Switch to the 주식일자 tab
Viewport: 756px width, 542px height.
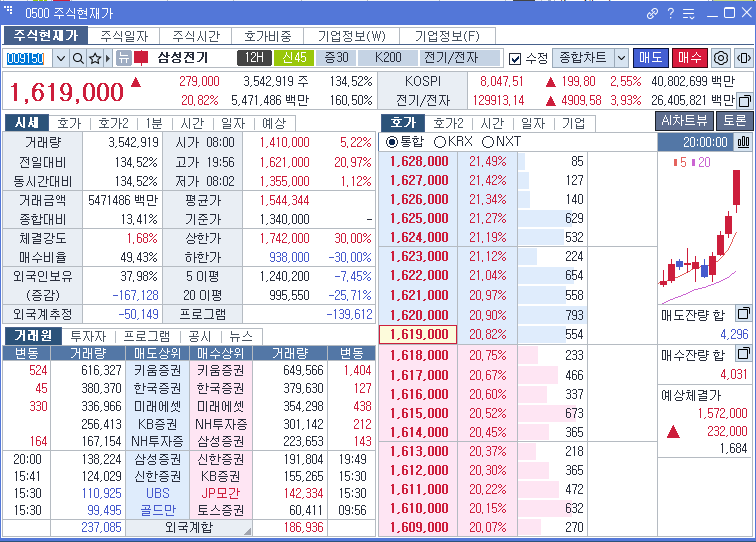124,36
